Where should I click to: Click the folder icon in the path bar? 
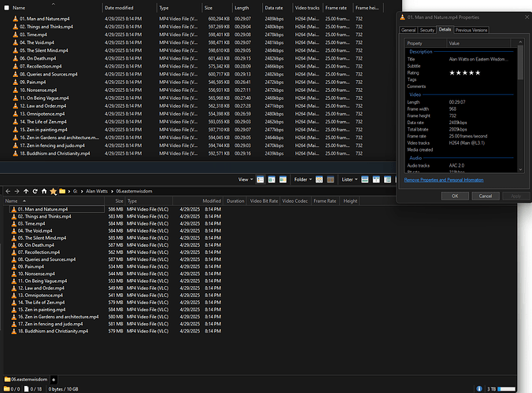click(x=62, y=191)
